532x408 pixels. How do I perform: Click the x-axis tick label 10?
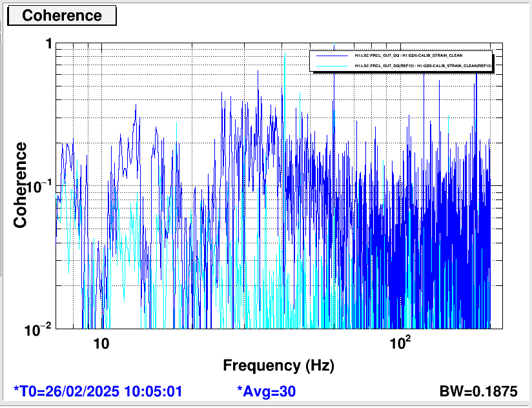point(101,344)
